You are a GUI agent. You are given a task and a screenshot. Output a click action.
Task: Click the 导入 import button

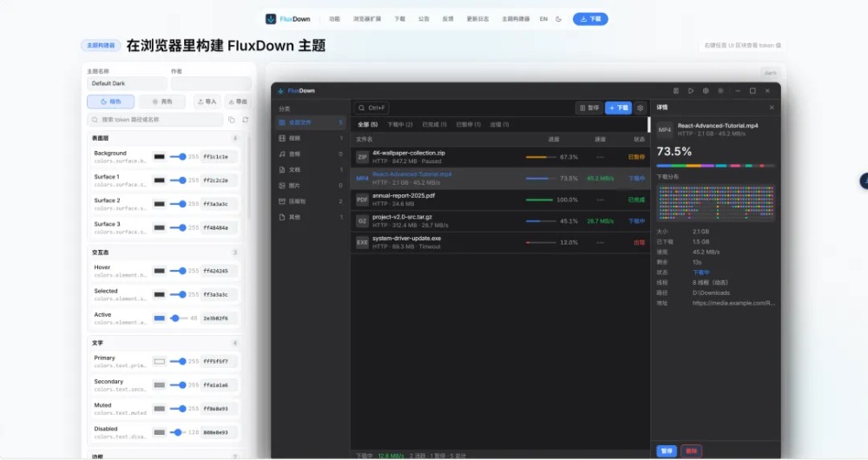coord(207,102)
